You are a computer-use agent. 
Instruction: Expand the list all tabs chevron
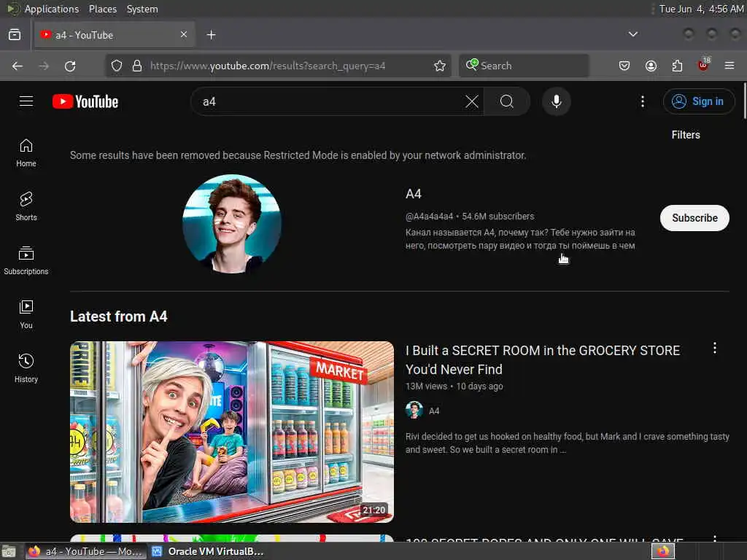tap(632, 34)
